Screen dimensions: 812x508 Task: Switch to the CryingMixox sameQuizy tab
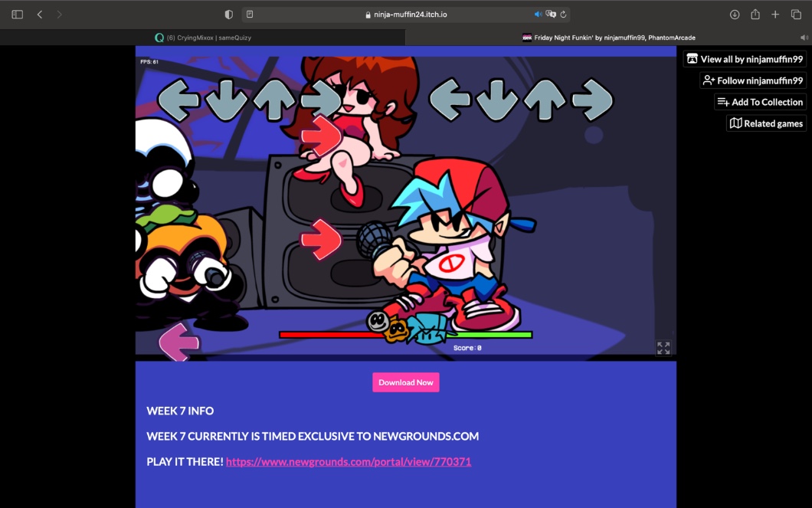tap(203, 38)
